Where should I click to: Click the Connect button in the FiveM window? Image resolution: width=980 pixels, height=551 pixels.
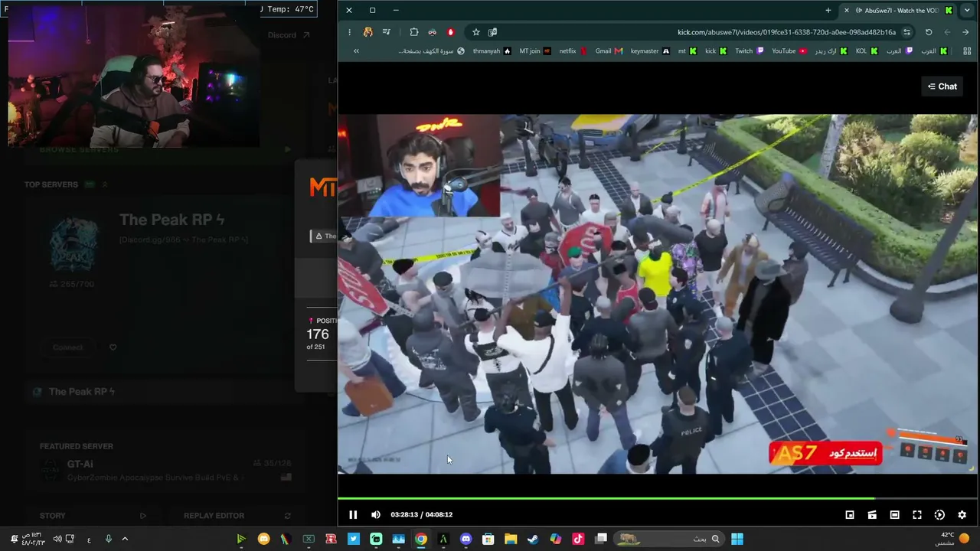point(68,347)
